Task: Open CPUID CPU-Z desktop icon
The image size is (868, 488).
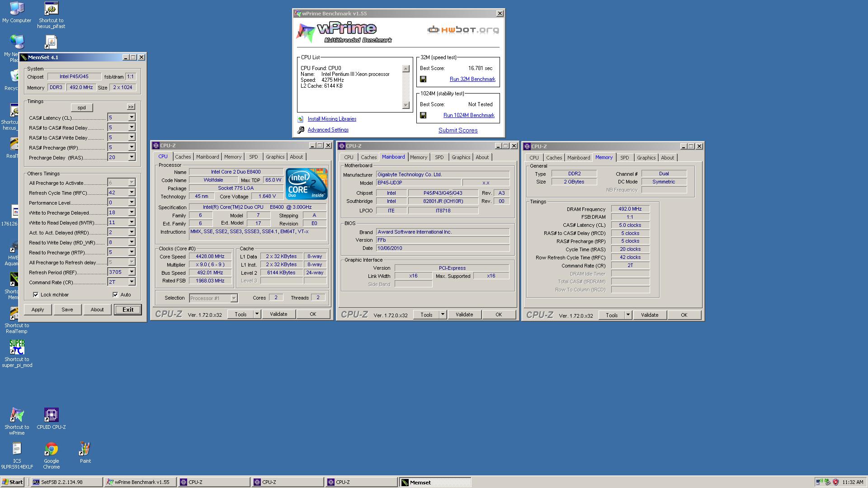Action: pos(51,418)
